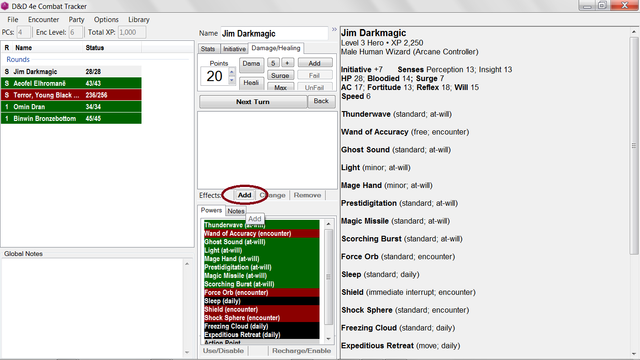640x360 pixels.
Task: Click the Remove effect button
Action: 307,195
